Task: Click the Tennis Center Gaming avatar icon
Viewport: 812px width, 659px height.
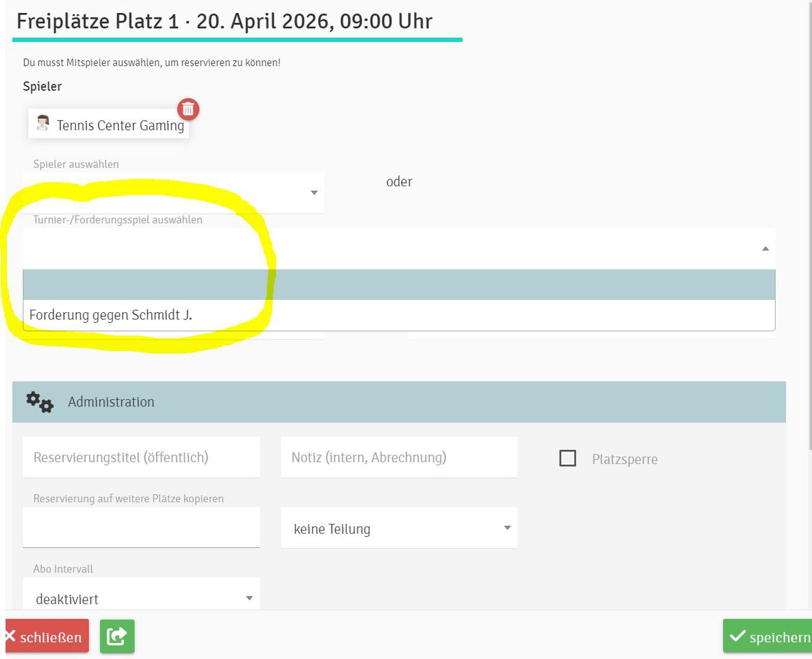Action: pyautogui.click(x=43, y=123)
